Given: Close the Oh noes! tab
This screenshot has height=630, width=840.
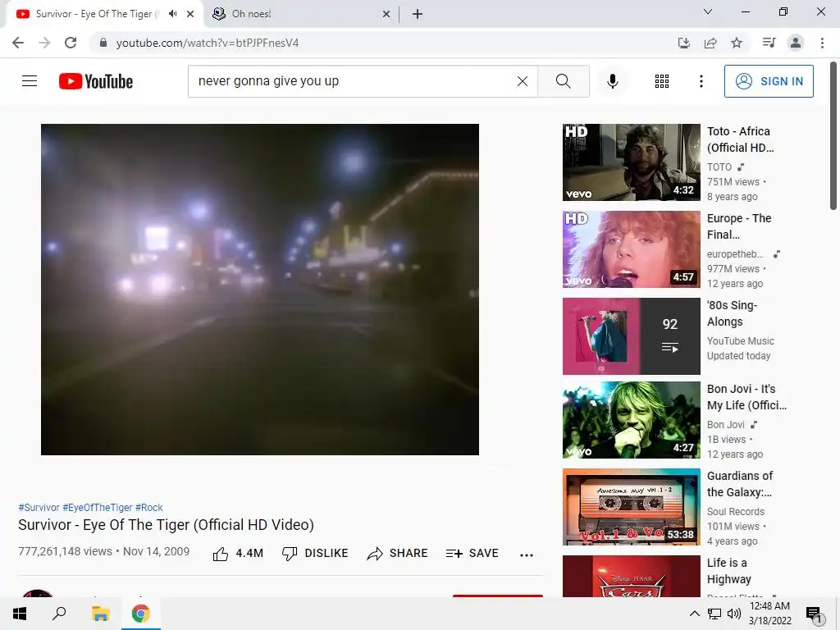Looking at the screenshot, I should [x=386, y=14].
